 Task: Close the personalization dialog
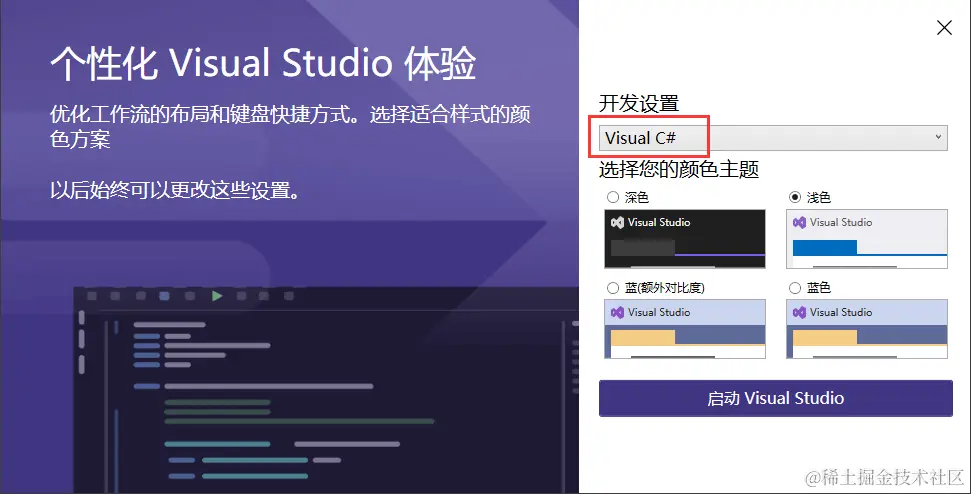tap(944, 28)
